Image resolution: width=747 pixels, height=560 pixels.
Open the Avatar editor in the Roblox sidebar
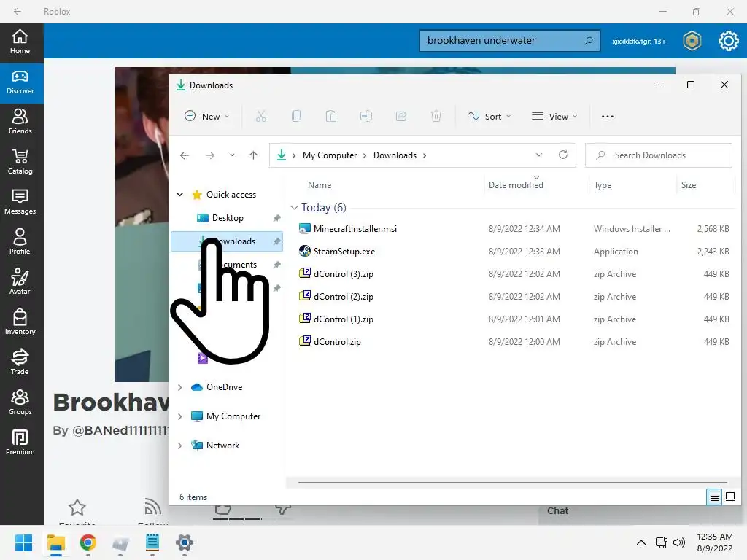click(20, 282)
